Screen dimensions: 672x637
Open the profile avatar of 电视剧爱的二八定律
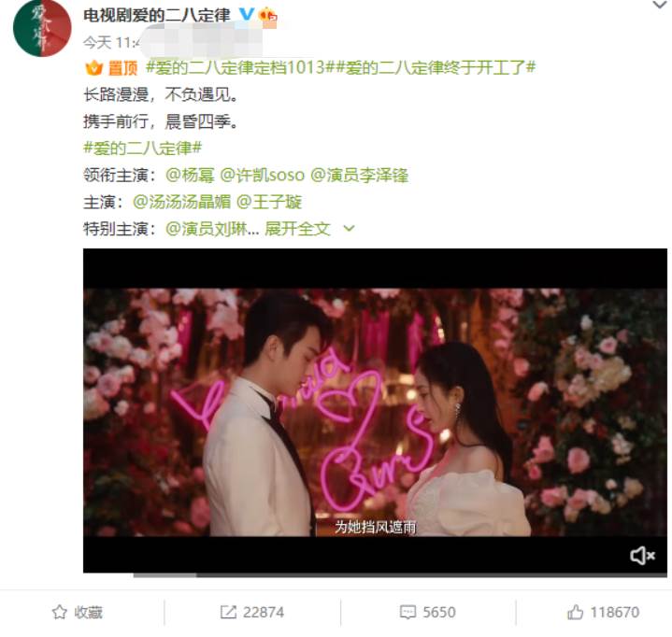[42, 28]
